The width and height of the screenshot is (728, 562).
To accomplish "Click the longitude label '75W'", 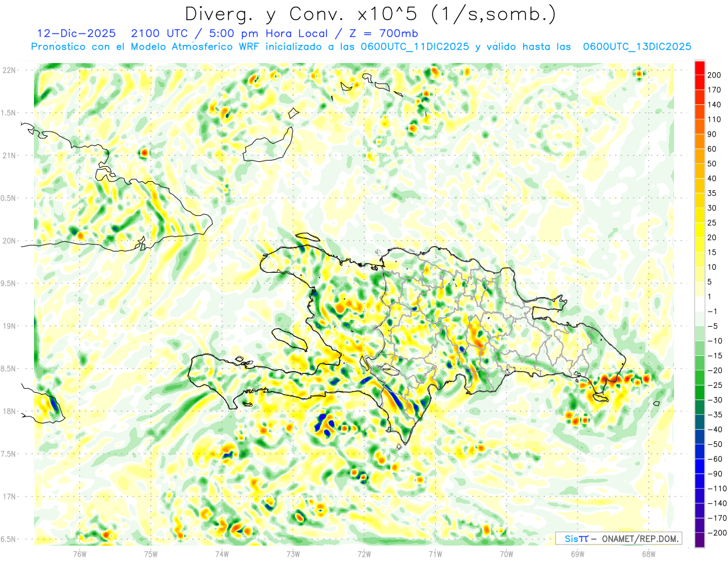I will click(151, 554).
